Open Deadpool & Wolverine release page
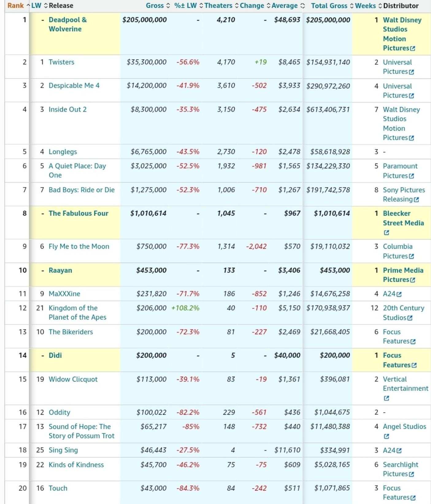431x504 pixels. [67, 24]
